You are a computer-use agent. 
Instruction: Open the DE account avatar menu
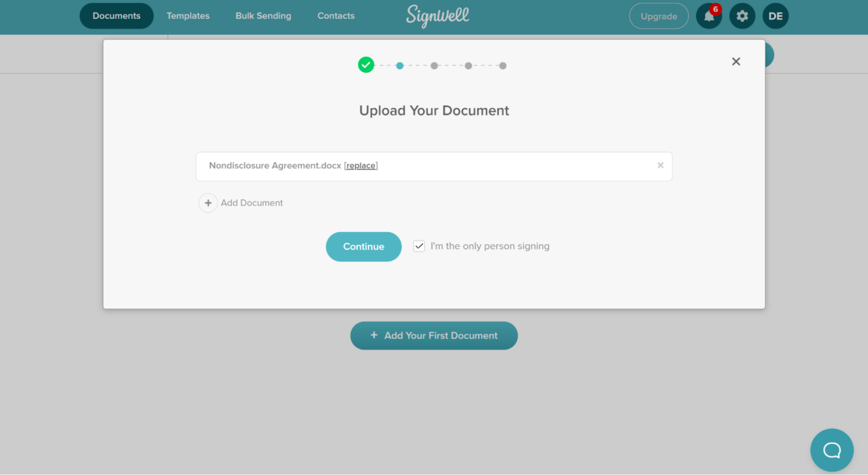coord(775,16)
